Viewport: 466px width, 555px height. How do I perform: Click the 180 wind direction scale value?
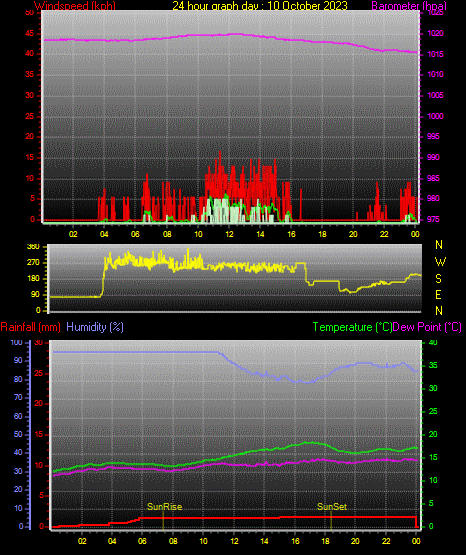[x=33, y=279]
